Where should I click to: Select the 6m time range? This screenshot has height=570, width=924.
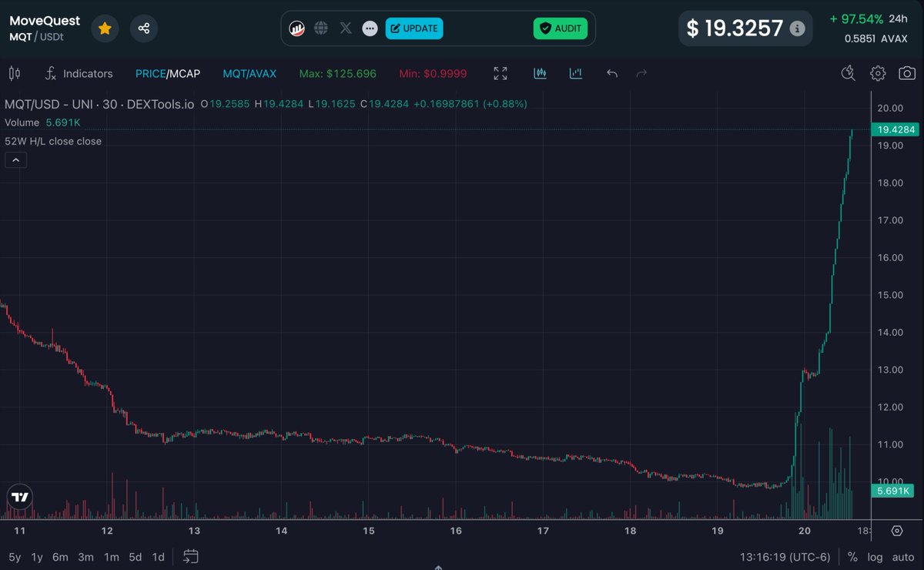tap(61, 557)
